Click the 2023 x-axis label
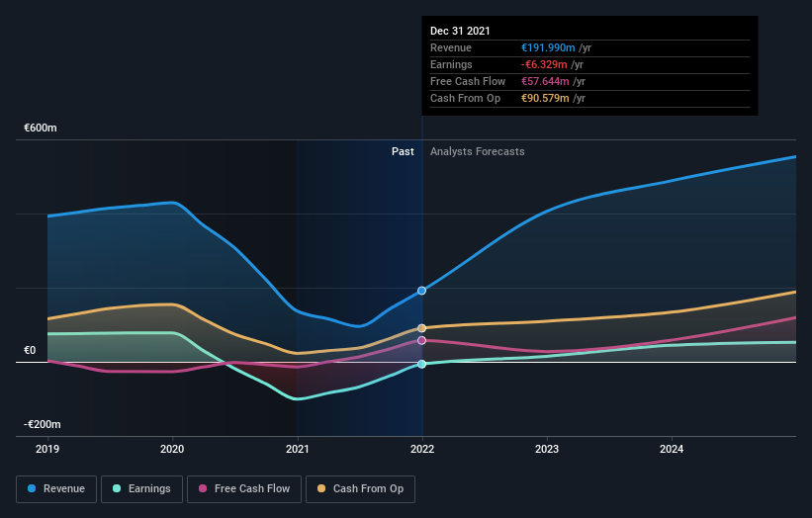The image size is (812, 518). click(547, 449)
